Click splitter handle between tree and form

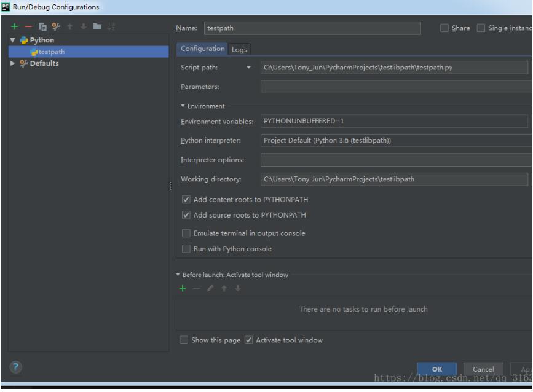click(171, 186)
